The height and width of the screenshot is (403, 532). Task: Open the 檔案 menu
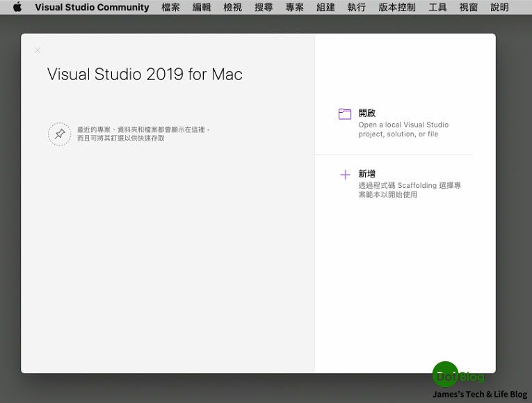(x=170, y=7)
